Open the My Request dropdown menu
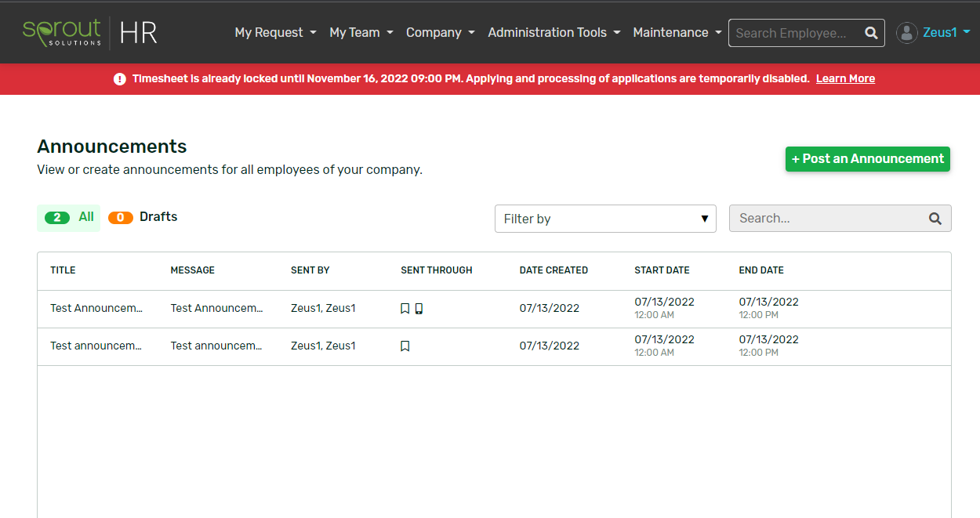The width and height of the screenshot is (980, 518). [x=275, y=33]
